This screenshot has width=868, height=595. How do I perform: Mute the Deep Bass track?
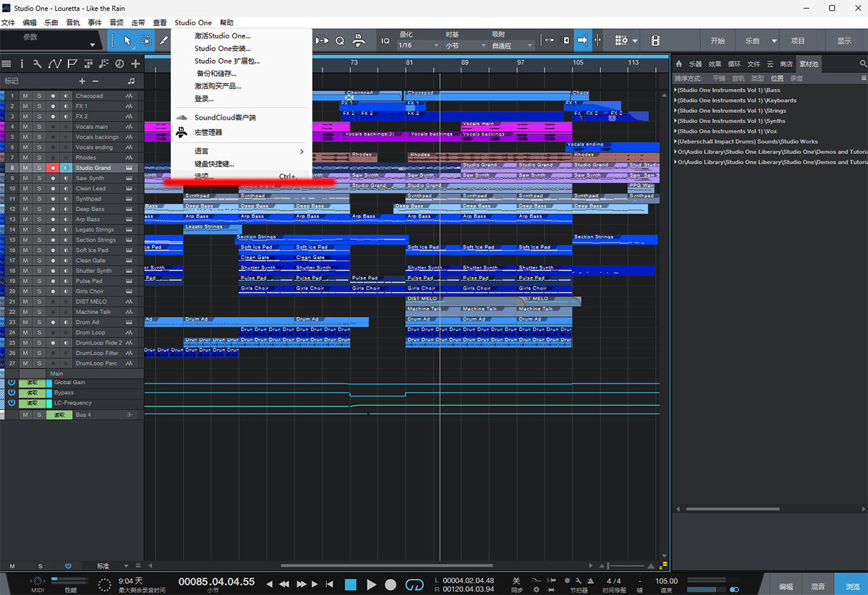coord(25,209)
